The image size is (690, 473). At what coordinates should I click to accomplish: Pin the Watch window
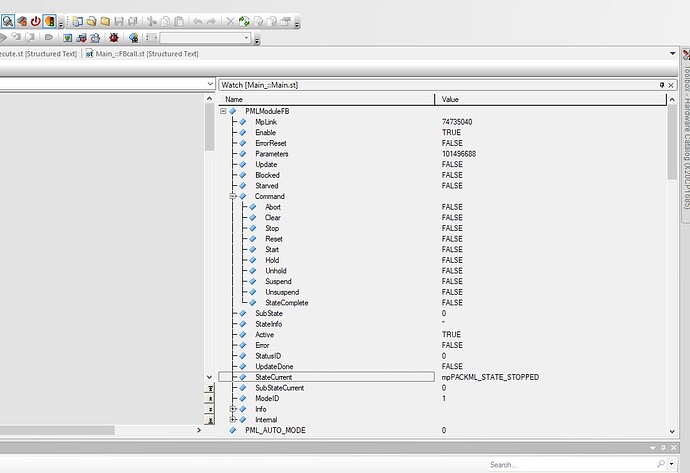pos(662,85)
